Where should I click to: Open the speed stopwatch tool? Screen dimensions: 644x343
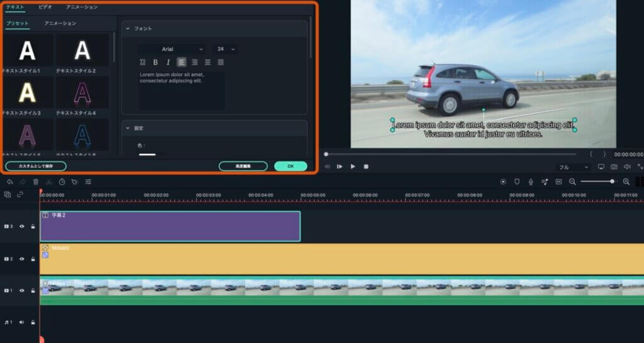click(62, 182)
